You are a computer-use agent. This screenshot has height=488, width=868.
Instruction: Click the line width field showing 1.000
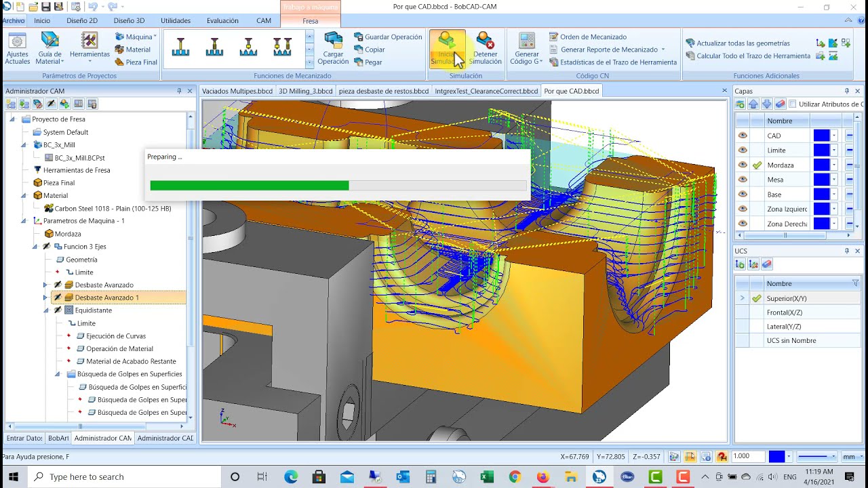point(748,457)
